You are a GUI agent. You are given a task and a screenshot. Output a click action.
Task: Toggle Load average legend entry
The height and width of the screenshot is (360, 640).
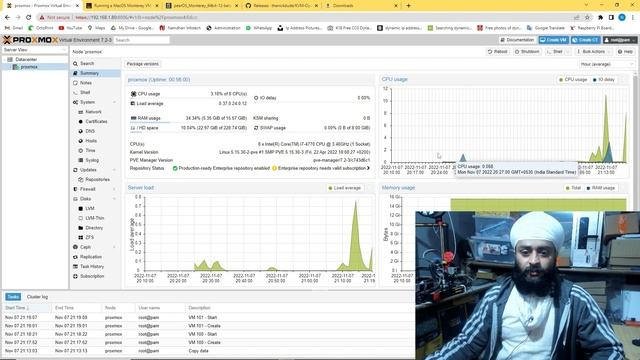(x=344, y=188)
